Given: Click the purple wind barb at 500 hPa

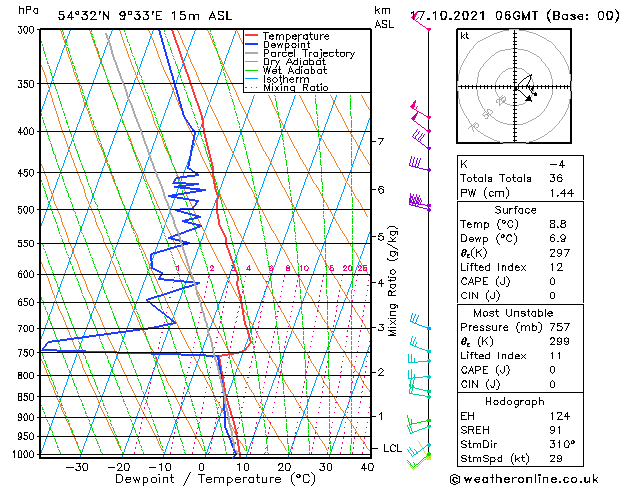Looking at the screenshot, I should coord(420,201).
